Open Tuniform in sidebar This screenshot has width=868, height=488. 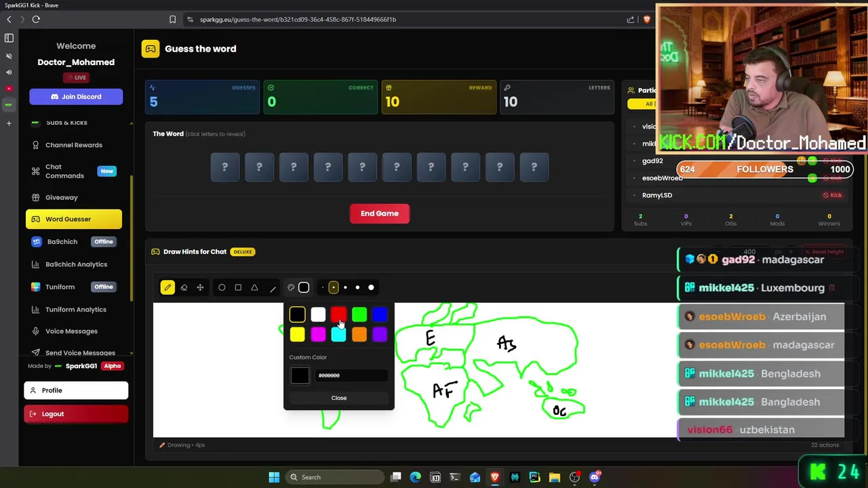(x=74, y=287)
